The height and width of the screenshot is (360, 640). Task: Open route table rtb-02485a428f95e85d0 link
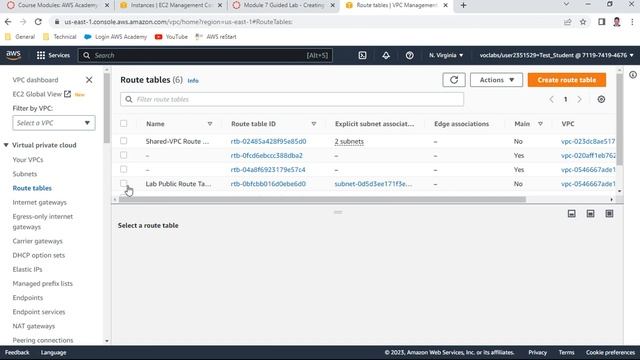[x=268, y=141]
